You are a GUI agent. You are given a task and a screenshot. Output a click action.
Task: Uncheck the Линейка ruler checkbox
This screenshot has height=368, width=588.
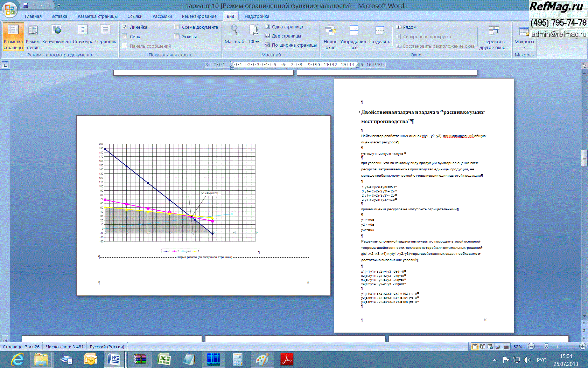(x=125, y=27)
